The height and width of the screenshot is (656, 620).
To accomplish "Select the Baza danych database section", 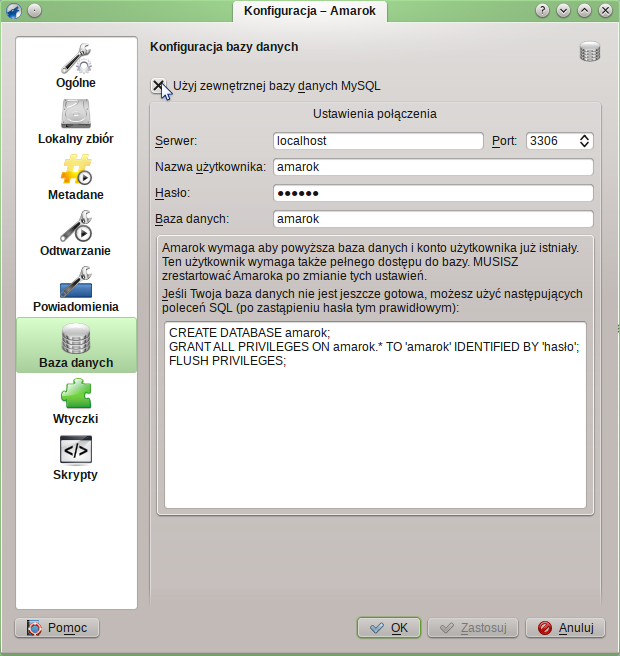I will click(x=76, y=345).
